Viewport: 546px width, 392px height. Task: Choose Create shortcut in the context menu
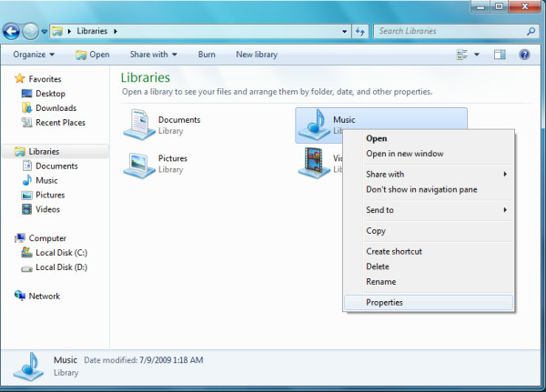[x=429, y=251]
